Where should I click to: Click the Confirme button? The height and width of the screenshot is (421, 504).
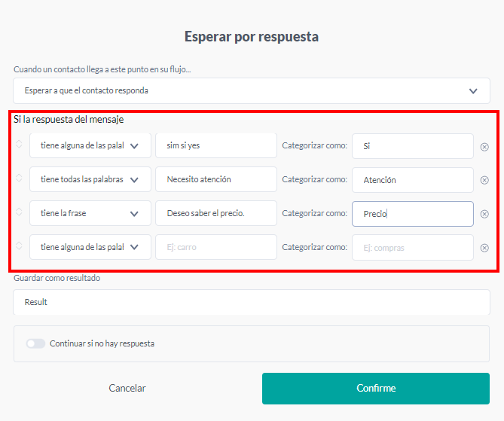(x=376, y=389)
